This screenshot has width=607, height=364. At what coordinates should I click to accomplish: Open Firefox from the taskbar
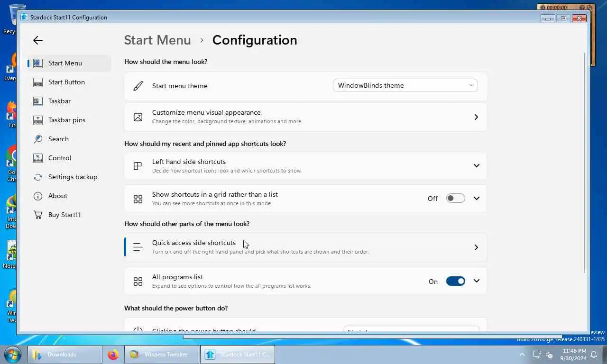[113, 355]
